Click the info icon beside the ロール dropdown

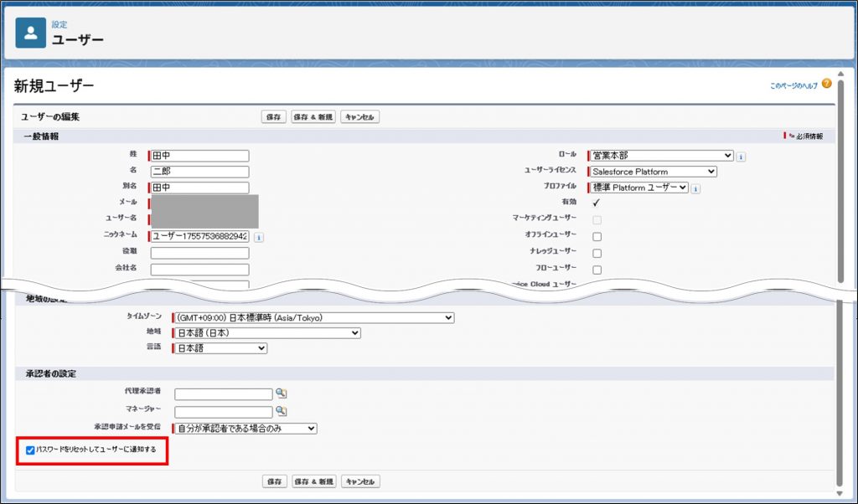click(x=742, y=157)
